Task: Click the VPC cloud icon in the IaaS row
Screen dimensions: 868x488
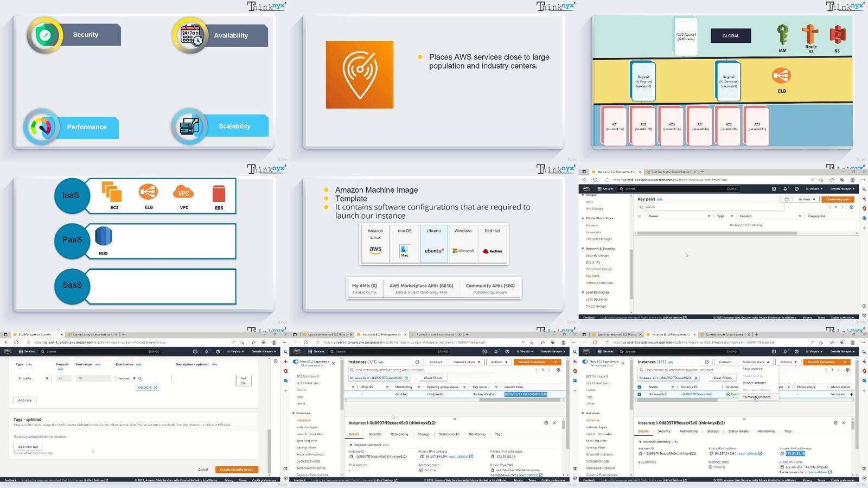Action: coord(184,193)
